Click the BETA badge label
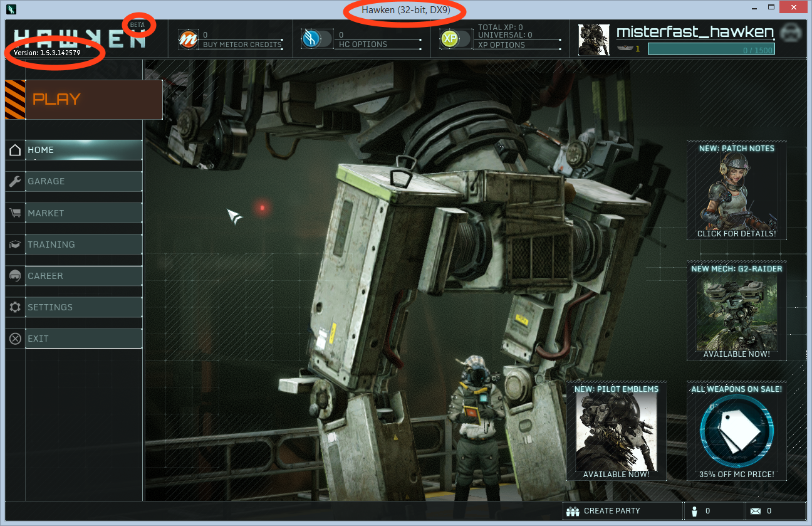 pyautogui.click(x=137, y=25)
